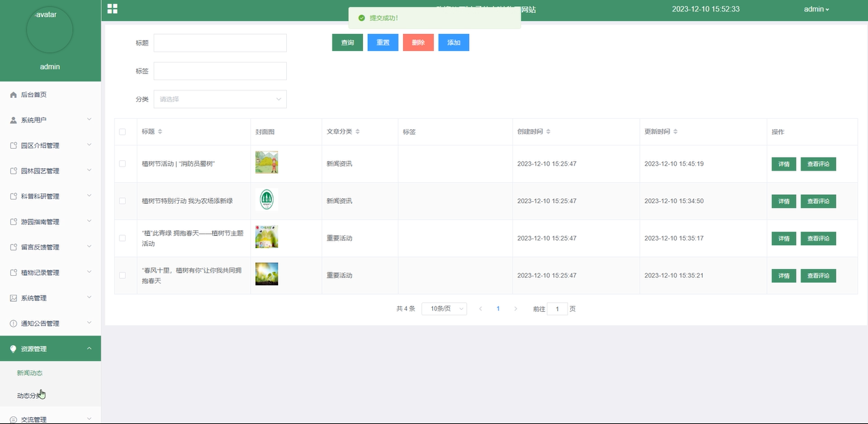Screen dimensions: 868x424
Task: Collapse the 资源管理 chevron
Action: click(89, 349)
